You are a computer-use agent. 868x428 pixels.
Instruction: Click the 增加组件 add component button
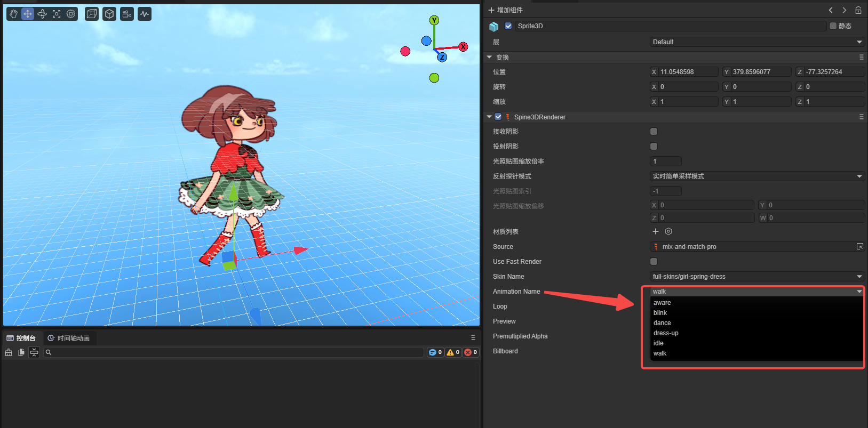tap(505, 10)
